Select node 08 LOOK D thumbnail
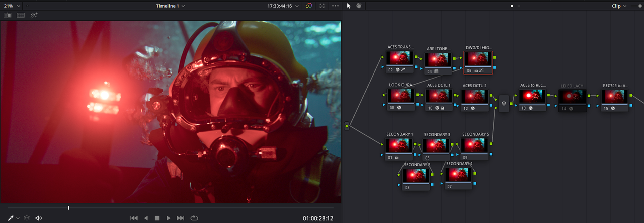644x223 pixels. (x=400, y=96)
